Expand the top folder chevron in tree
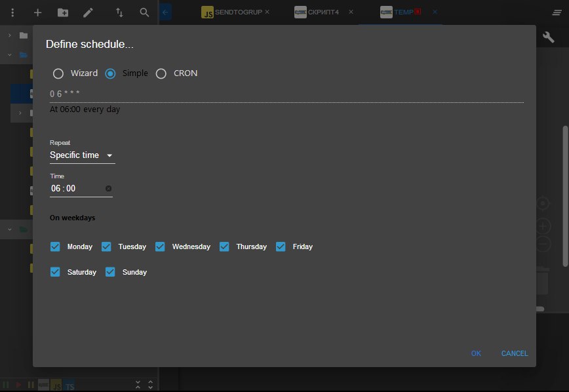The image size is (569, 392). [9, 35]
